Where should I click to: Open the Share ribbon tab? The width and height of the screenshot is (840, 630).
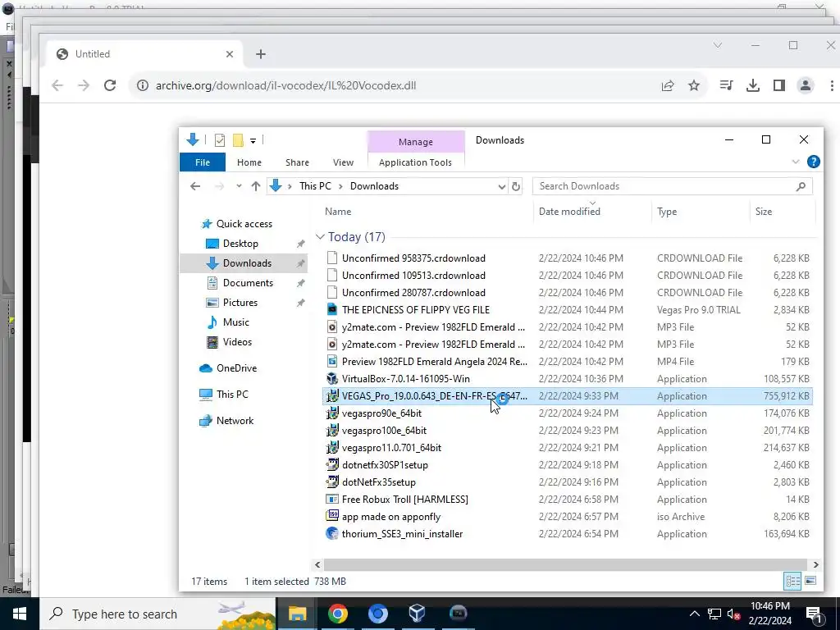pos(297,162)
